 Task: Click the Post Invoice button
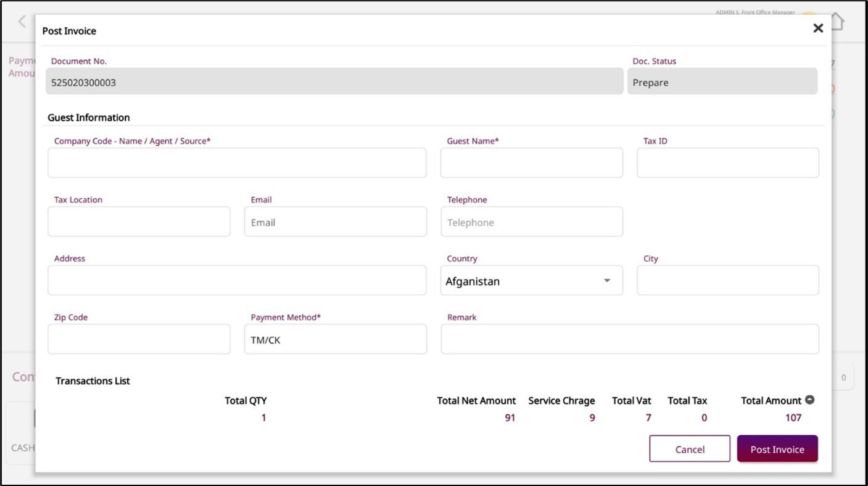click(x=777, y=449)
